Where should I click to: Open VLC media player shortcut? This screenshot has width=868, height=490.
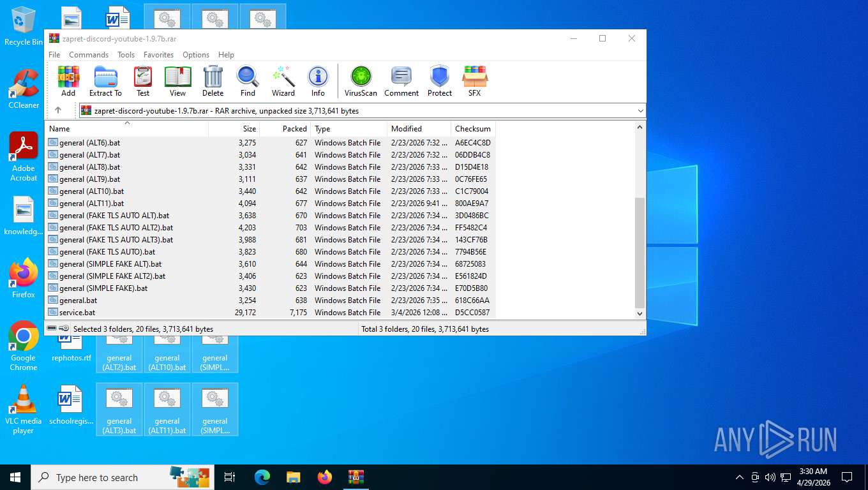pos(24,409)
